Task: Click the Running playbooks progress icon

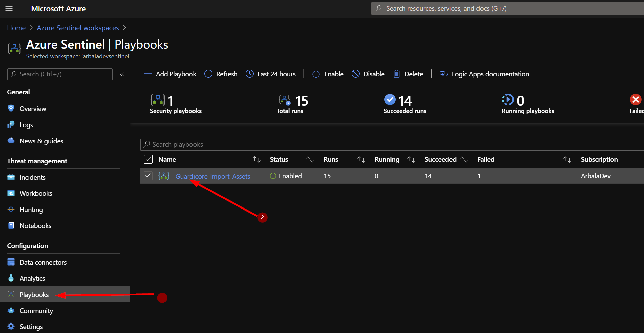Action: click(508, 99)
